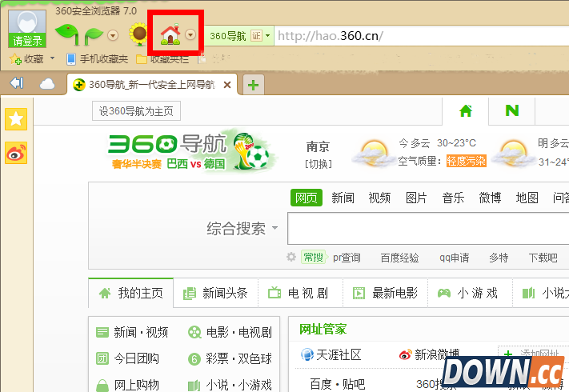This screenshot has width=569, height=392.
Task: Click the 切换 city switch link
Action: (318, 164)
